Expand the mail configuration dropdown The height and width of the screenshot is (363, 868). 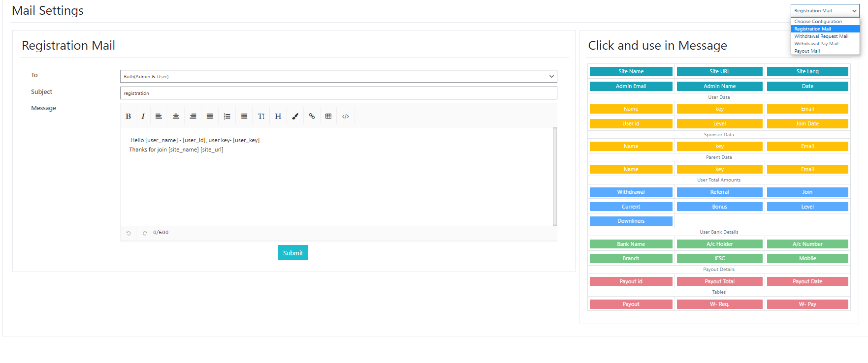pos(825,11)
